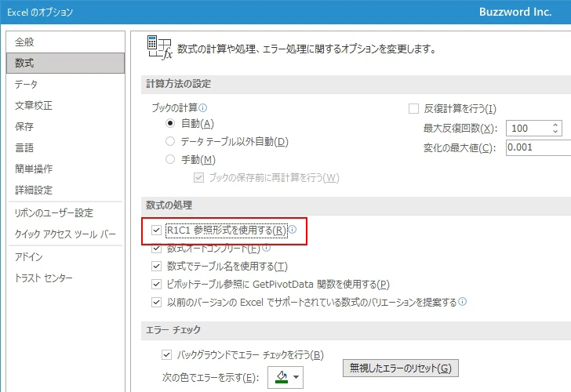Click the formula options fx header icon
Screen dimensions: 571x392
click(159, 47)
